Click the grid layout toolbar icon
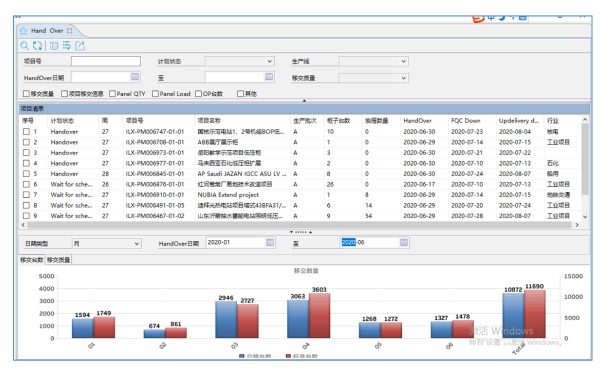600x372 pixels. [54, 46]
